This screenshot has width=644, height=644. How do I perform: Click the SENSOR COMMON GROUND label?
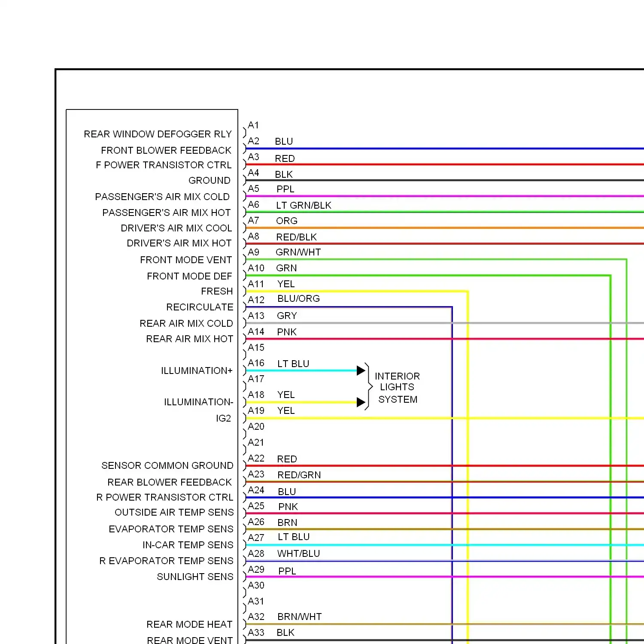167,466
